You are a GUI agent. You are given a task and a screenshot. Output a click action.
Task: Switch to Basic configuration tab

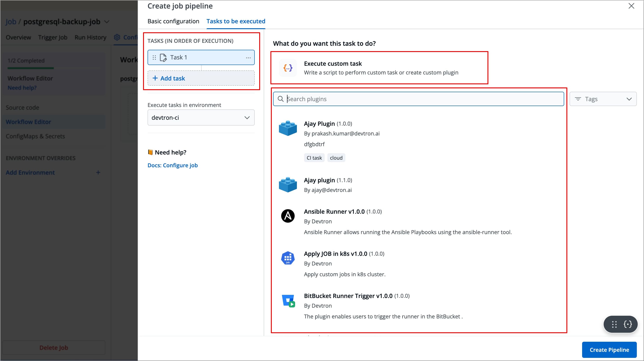coord(173,21)
